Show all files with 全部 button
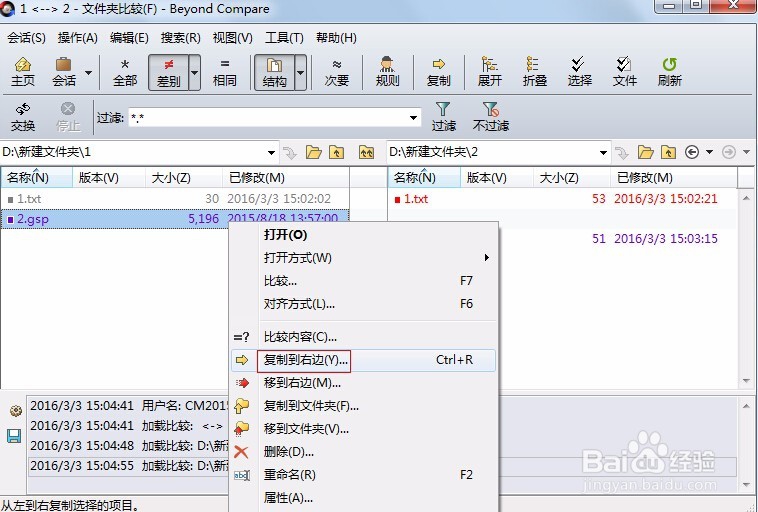The height and width of the screenshot is (512, 758). (125, 72)
